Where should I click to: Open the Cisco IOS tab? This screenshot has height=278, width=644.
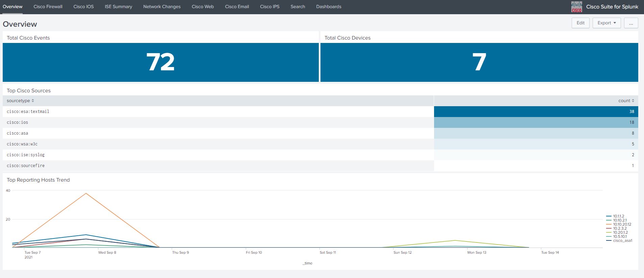click(x=84, y=7)
